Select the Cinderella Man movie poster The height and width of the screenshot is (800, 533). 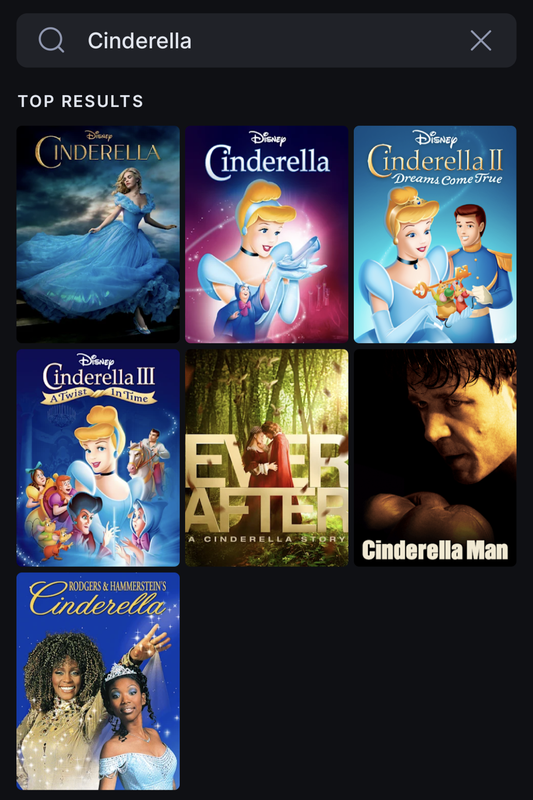coord(435,458)
